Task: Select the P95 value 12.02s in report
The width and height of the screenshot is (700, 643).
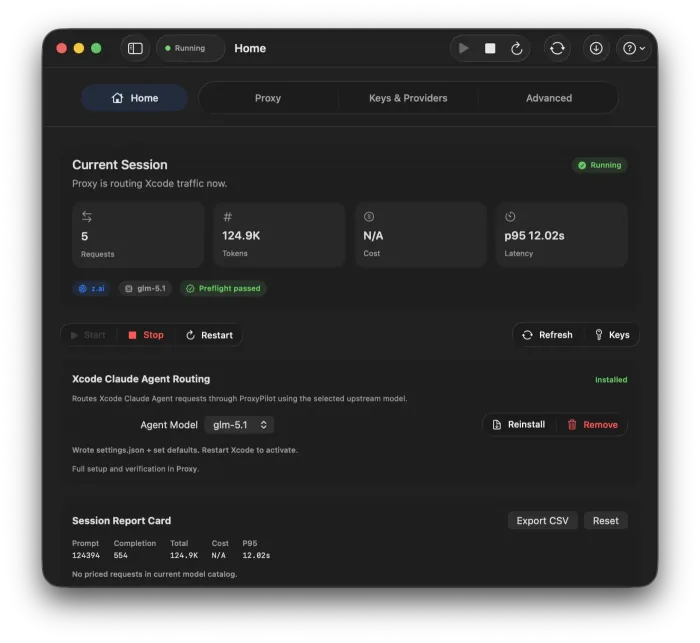Action: point(256,555)
